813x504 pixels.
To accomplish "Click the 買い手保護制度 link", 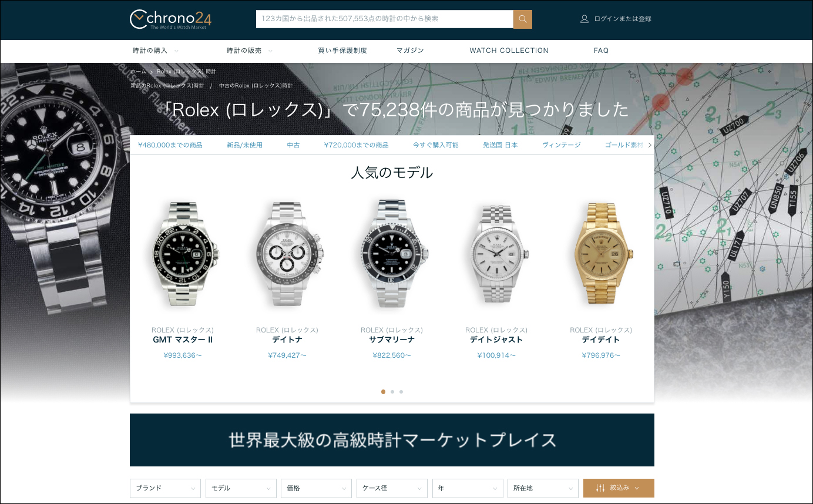I will (342, 51).
